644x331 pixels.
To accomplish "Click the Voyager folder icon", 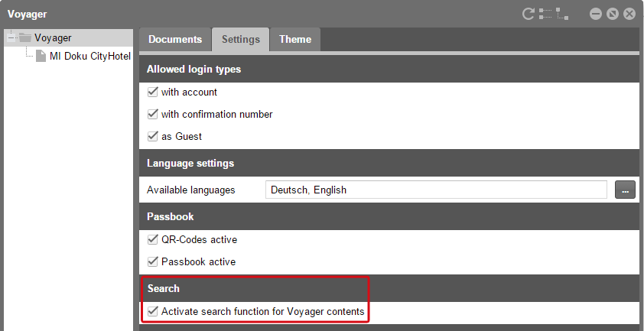I will pyautogui.click(x=25, y=37).
